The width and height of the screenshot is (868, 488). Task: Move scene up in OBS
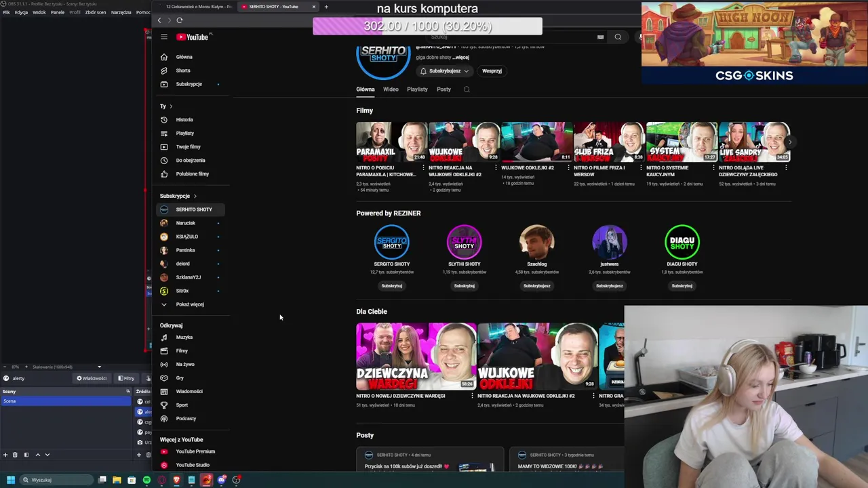point(38,455)
